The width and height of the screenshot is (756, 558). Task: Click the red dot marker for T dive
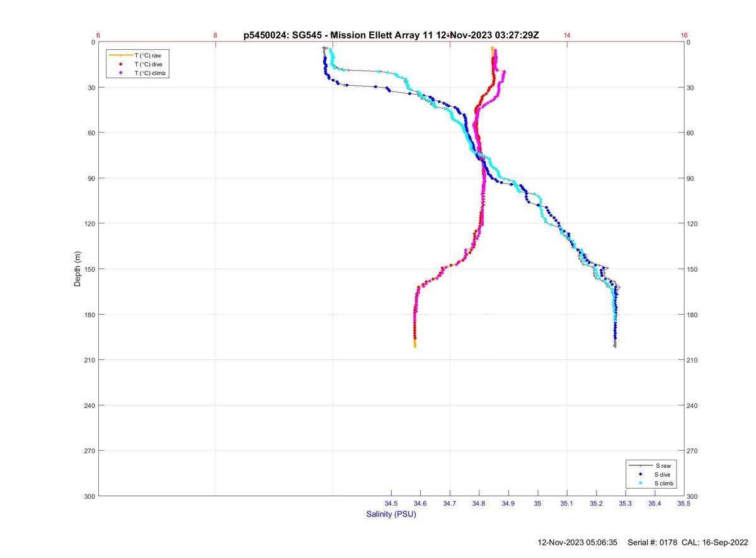coord(120,64)
